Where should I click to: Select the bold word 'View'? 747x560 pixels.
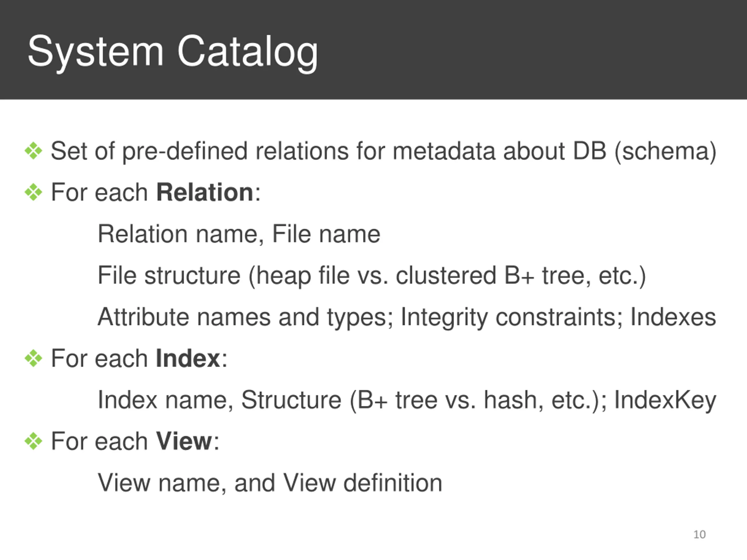tap(184, 441)
